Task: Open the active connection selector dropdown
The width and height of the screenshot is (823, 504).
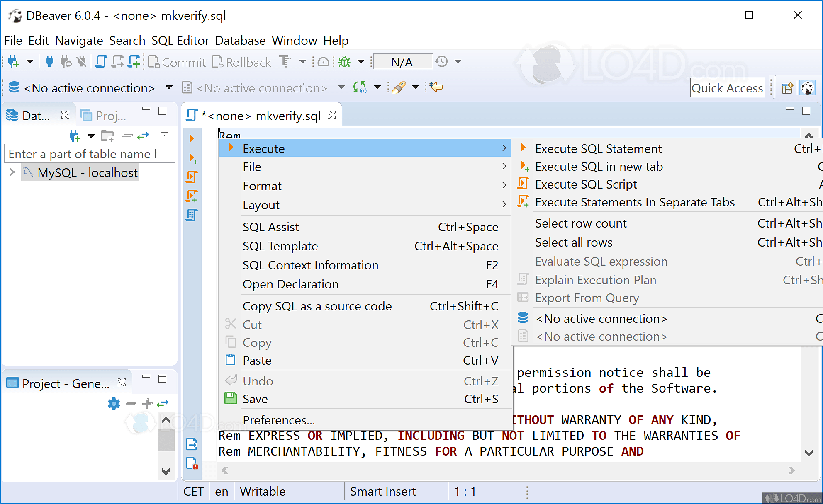Action: tap(169, 87)
